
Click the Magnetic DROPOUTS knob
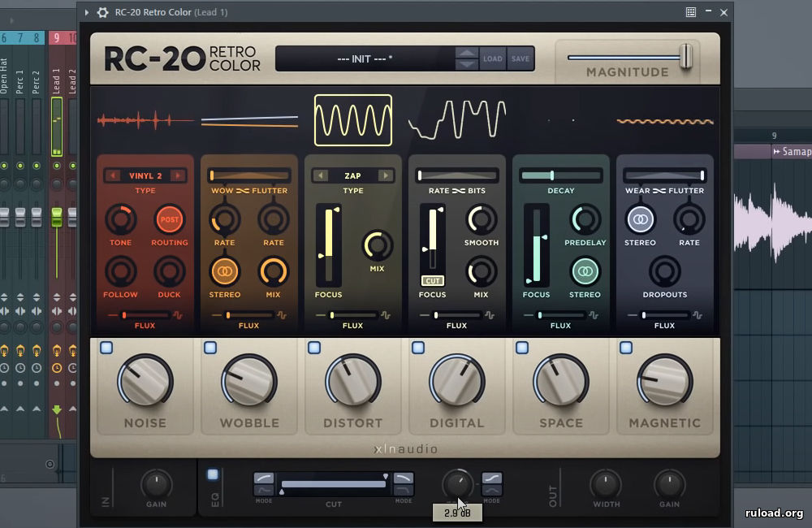(x=665, y=271)
